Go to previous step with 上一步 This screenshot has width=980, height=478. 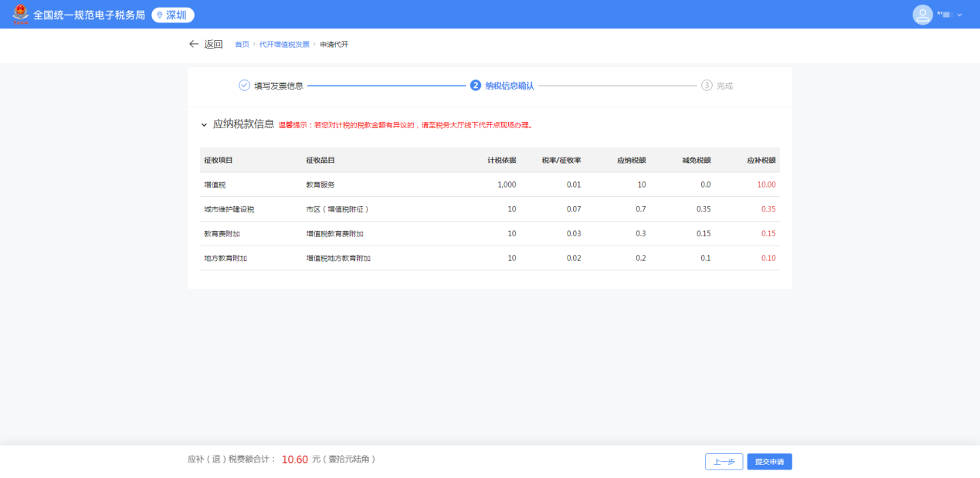point(724,462)
